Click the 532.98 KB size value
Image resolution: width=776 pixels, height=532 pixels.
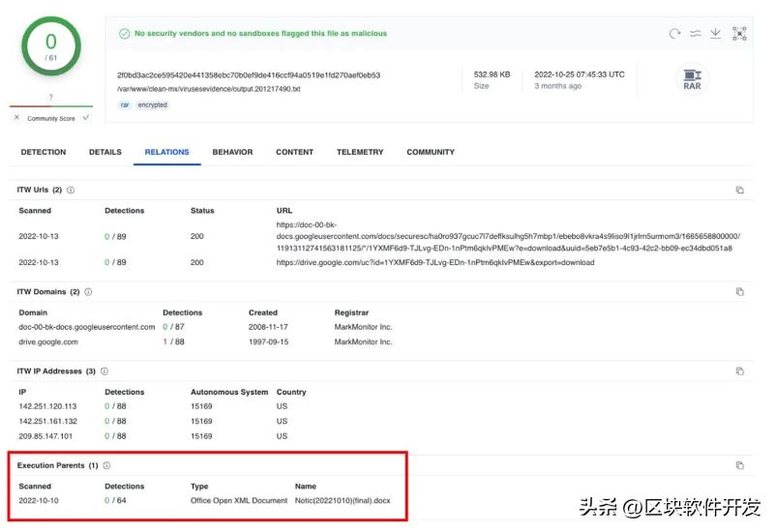click(x=492, y=74)
